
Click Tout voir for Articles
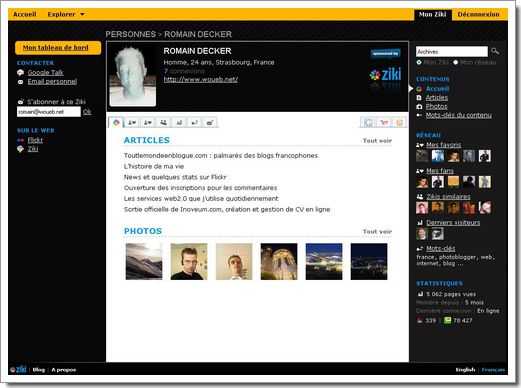(377, 141)
